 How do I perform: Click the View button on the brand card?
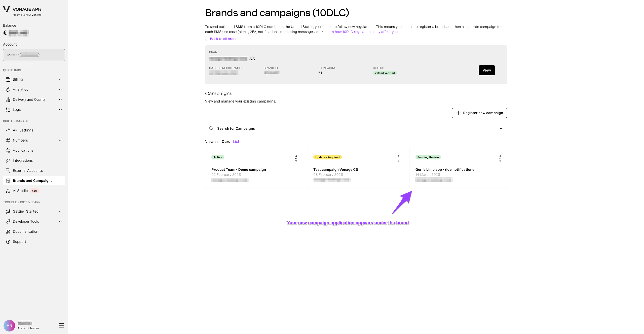click(486, 70)
